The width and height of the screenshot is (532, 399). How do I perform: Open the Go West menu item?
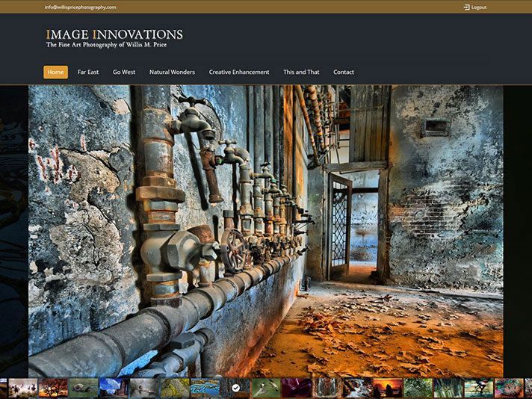click(124, 72)
